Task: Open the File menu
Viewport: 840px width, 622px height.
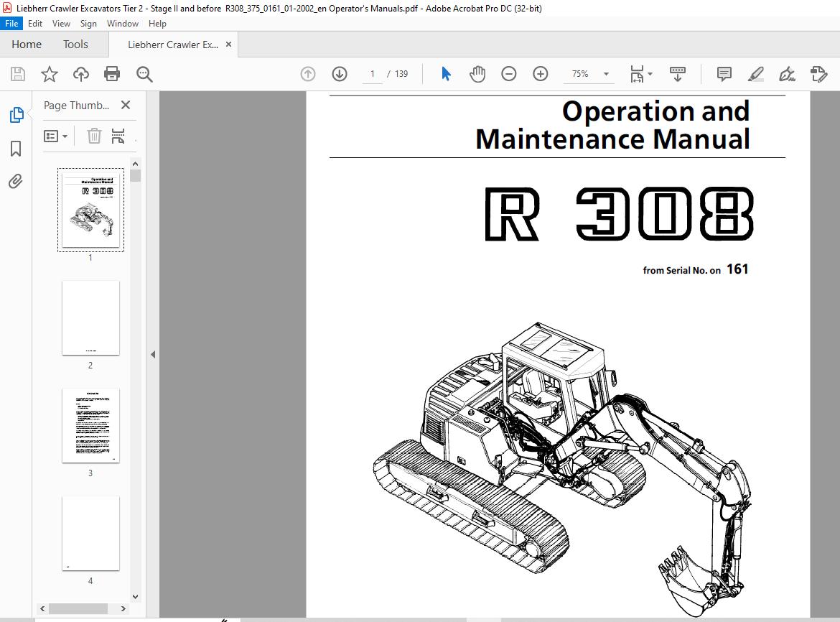Action: coord(11,24)
